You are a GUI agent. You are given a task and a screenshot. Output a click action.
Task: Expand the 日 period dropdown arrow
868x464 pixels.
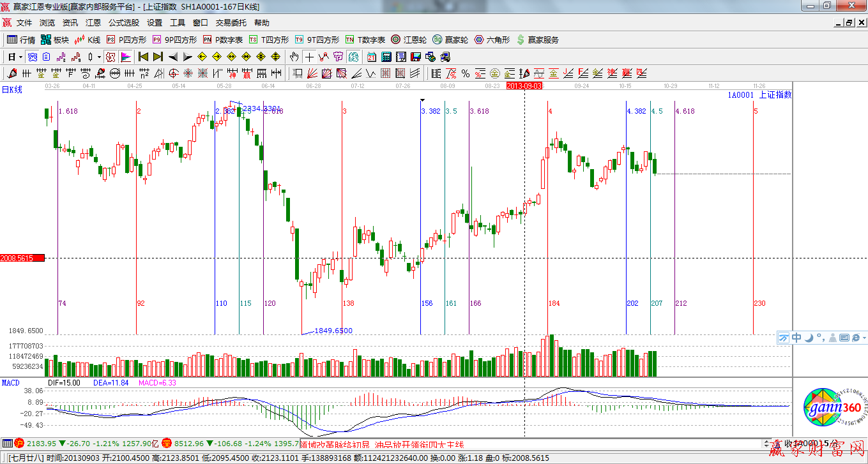[x=20, y=57]
